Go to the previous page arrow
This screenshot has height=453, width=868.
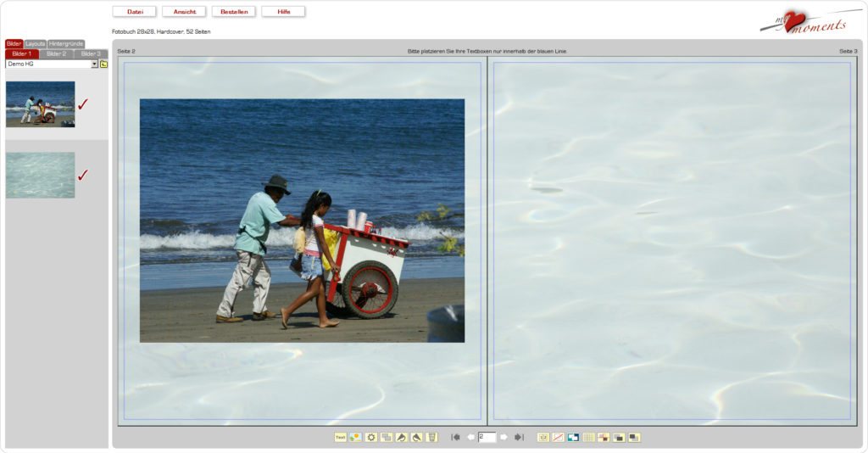pos(470,438)
